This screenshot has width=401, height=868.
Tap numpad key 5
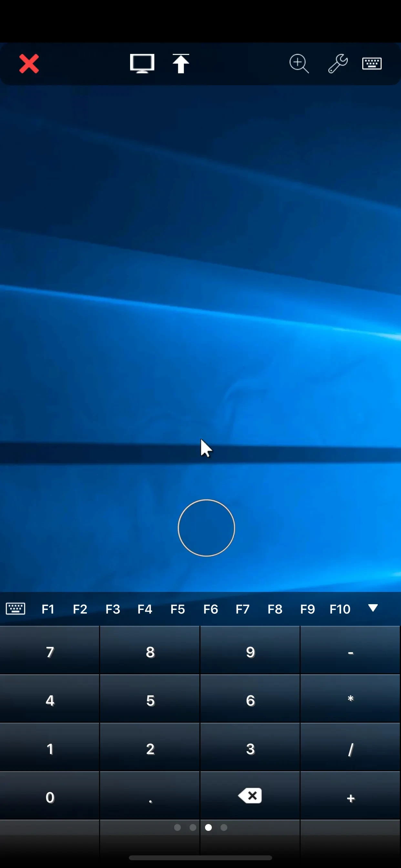pos(150,699)
